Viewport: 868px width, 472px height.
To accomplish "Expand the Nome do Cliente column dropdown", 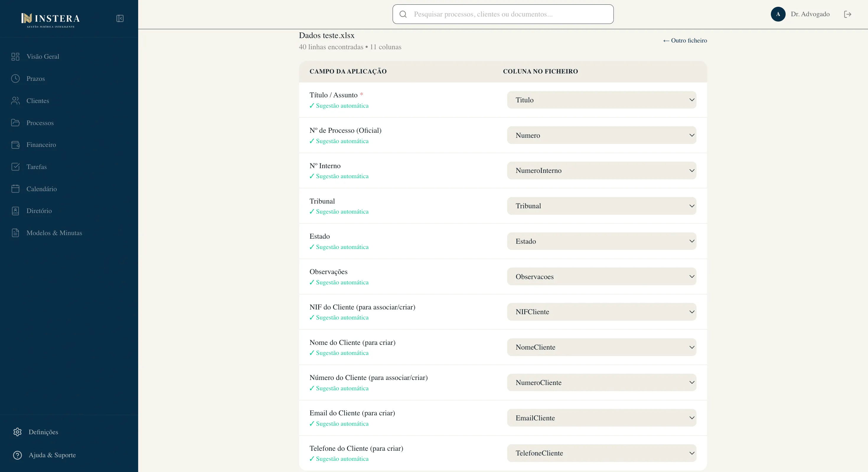I will (601, 347).
